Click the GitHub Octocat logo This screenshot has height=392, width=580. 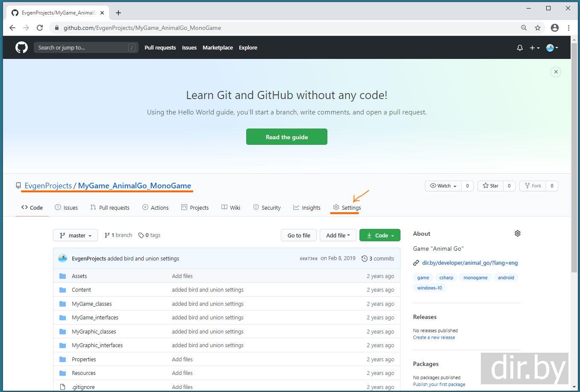coord(21,47)
